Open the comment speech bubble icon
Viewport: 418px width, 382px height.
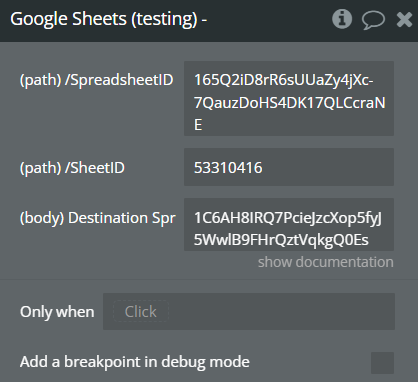pos(373,20)
